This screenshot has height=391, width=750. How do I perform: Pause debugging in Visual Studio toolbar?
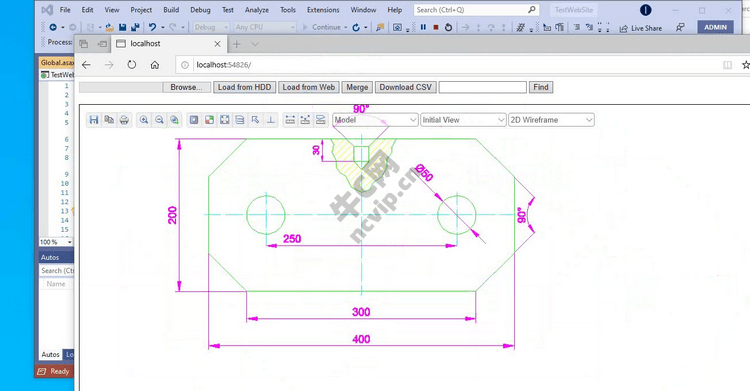pyautogui.click(x=423, y=27)
